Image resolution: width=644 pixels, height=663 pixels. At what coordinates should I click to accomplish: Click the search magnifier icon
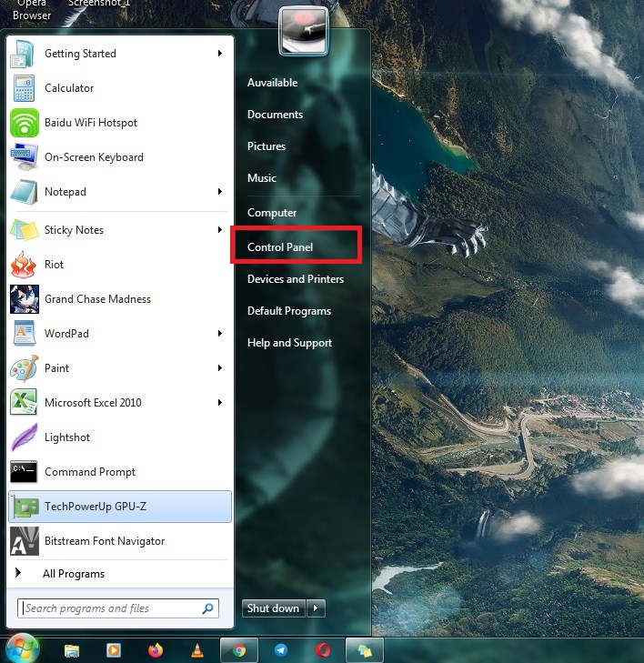tap(207, 608)
